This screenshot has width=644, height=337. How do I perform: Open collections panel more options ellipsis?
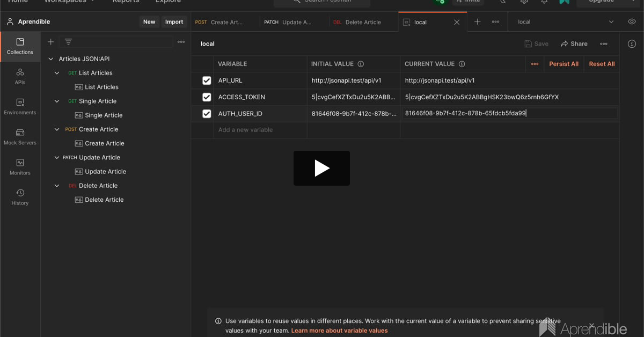click(x=181, y=42)
